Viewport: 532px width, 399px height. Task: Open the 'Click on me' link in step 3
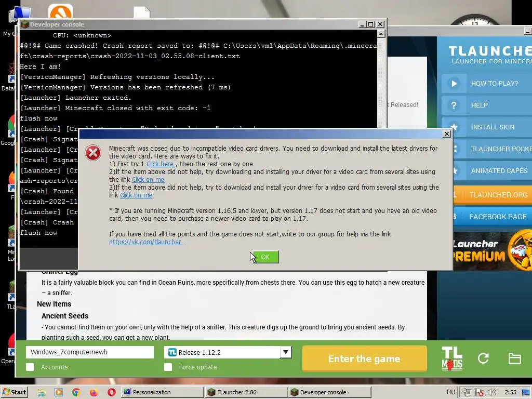click(136, 195)
